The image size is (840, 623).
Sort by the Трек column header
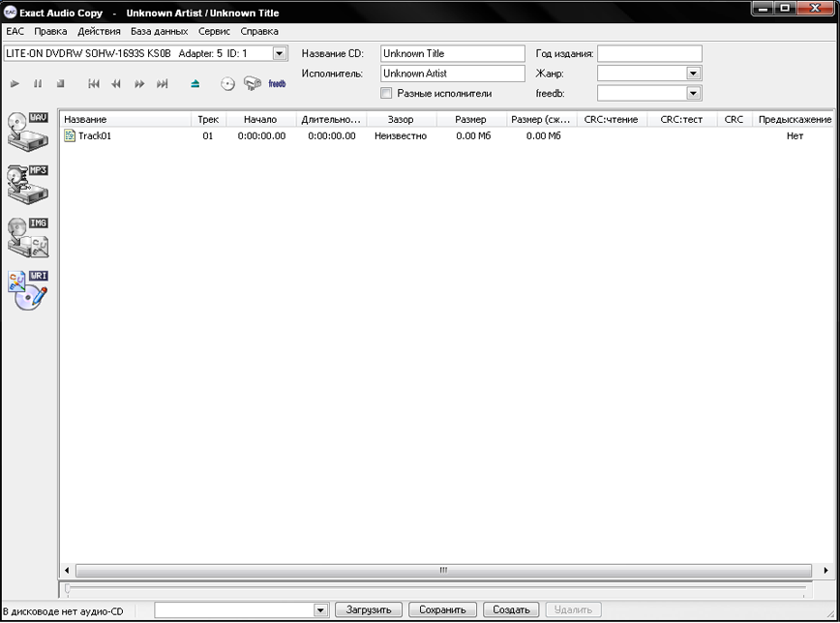click(x=208, y=119)
